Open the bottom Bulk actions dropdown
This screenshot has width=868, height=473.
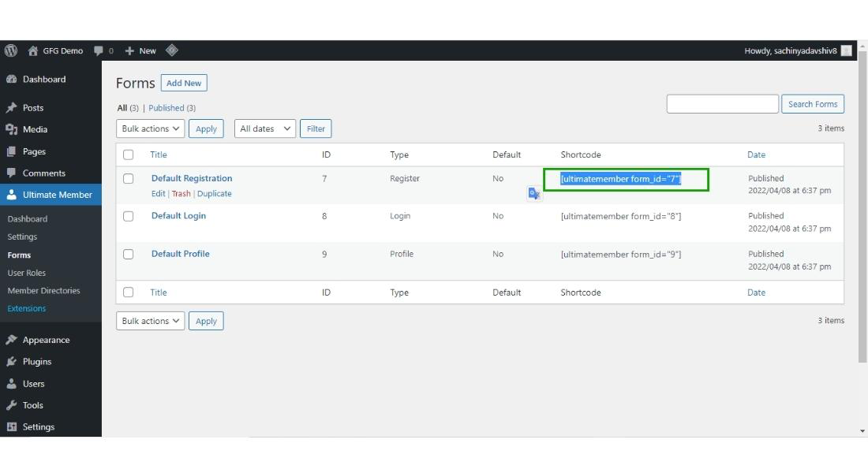click(150, 321)
